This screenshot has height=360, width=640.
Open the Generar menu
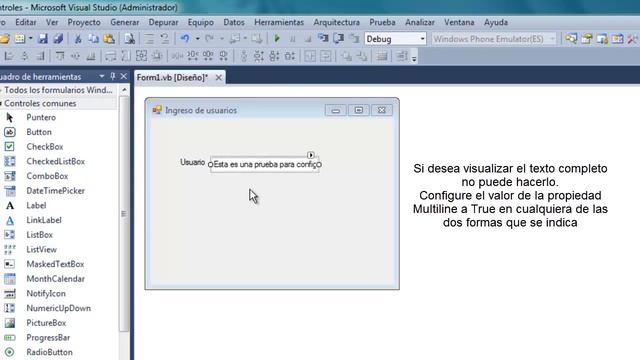[124, 22]
